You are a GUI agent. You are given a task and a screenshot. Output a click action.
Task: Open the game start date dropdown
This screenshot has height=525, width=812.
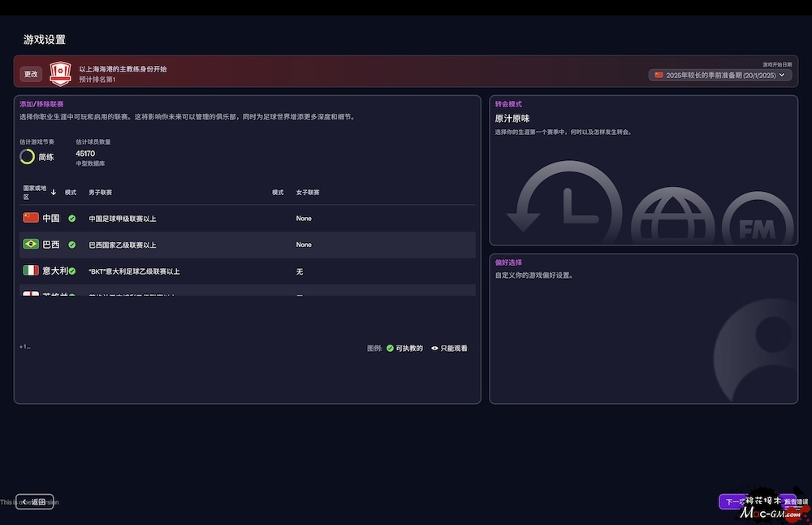click(720, 75)
